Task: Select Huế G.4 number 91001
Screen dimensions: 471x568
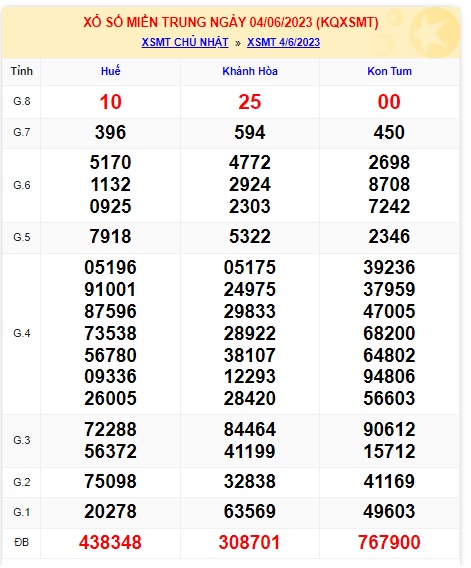Action: pos(111,289)
